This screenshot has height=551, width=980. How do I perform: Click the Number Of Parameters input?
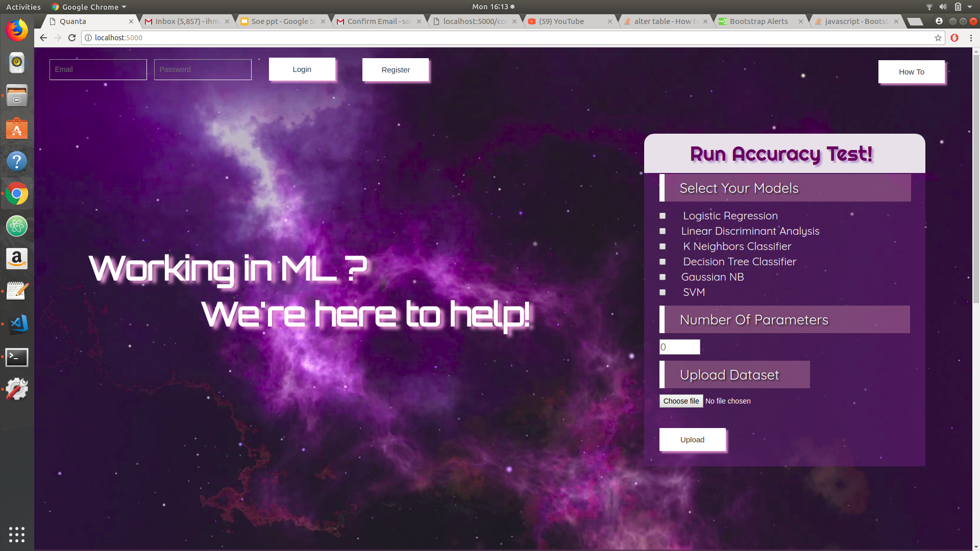tap(679, 347)
